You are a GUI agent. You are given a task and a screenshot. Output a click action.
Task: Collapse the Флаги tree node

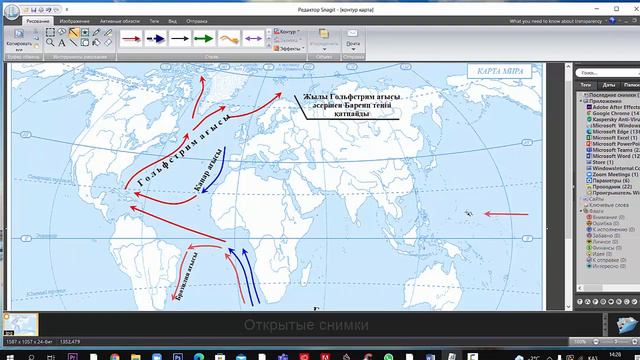point(581,211)
